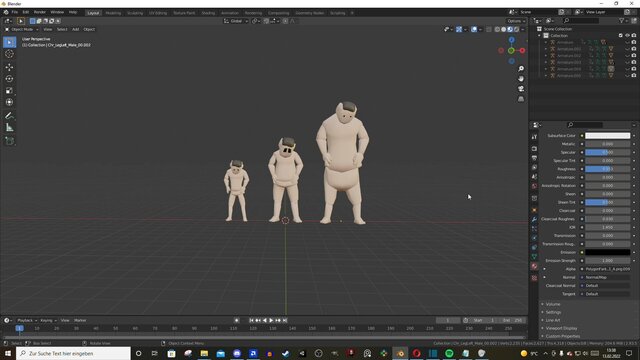Expand the Volume panel
Screen dimensions: 640x360
point(553,304)
